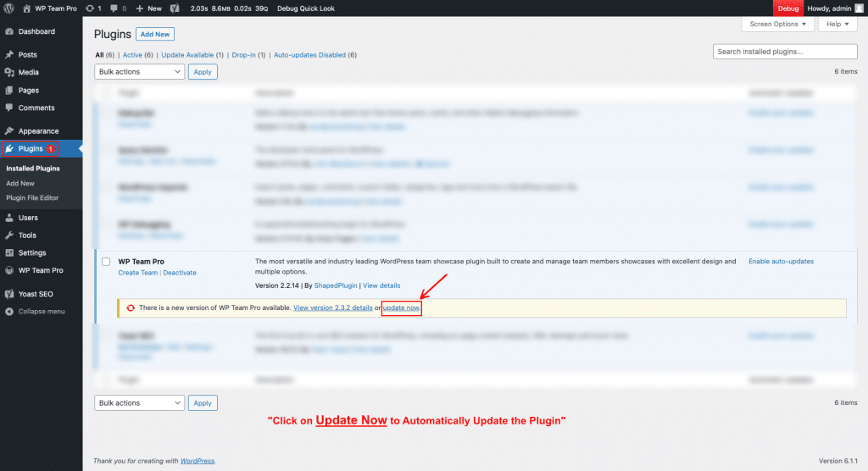This screenshot has width=868, height=471.
Task: Click the query monitor stats in admin bar
Action: [229, 8]
